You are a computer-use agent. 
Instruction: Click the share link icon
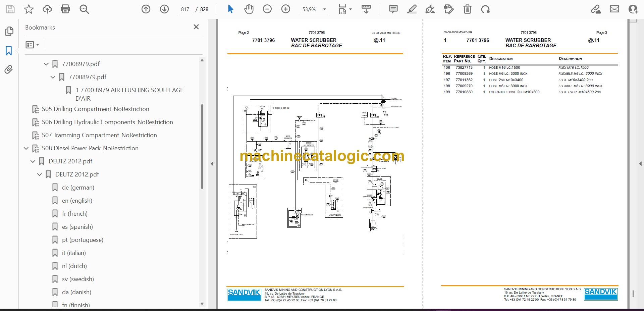(596, 9)
